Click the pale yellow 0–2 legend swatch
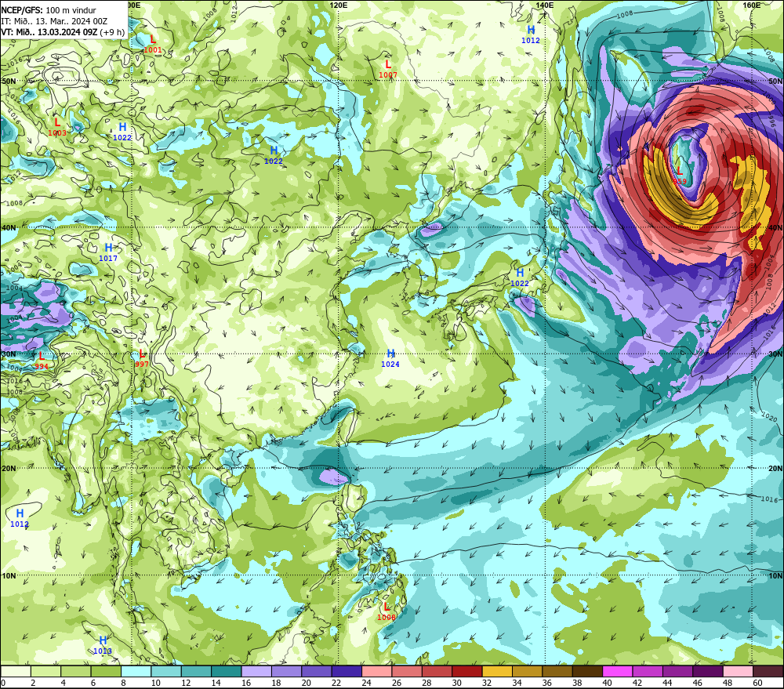The width and height of the screenshot is (784, 689). (x=16, y=672)
